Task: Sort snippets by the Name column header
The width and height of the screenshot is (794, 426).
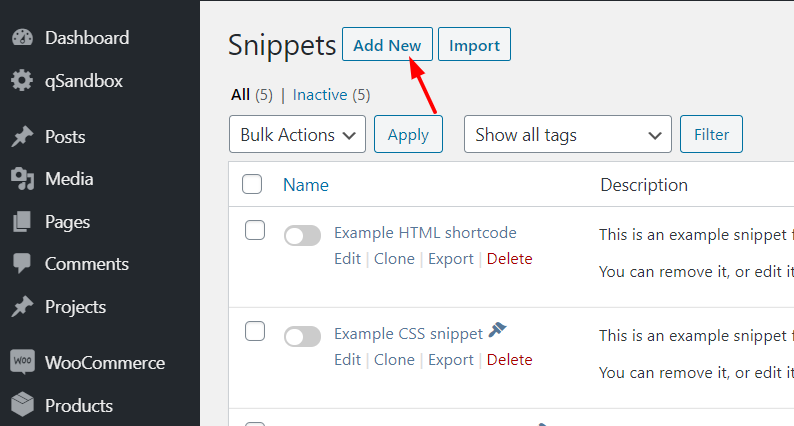Action: (x=306, y=185)
